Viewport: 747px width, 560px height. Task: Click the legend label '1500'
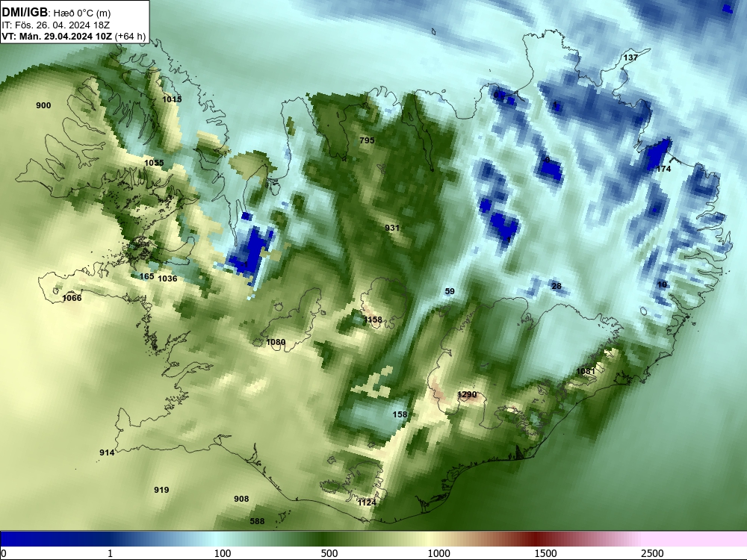pos(545,553)
